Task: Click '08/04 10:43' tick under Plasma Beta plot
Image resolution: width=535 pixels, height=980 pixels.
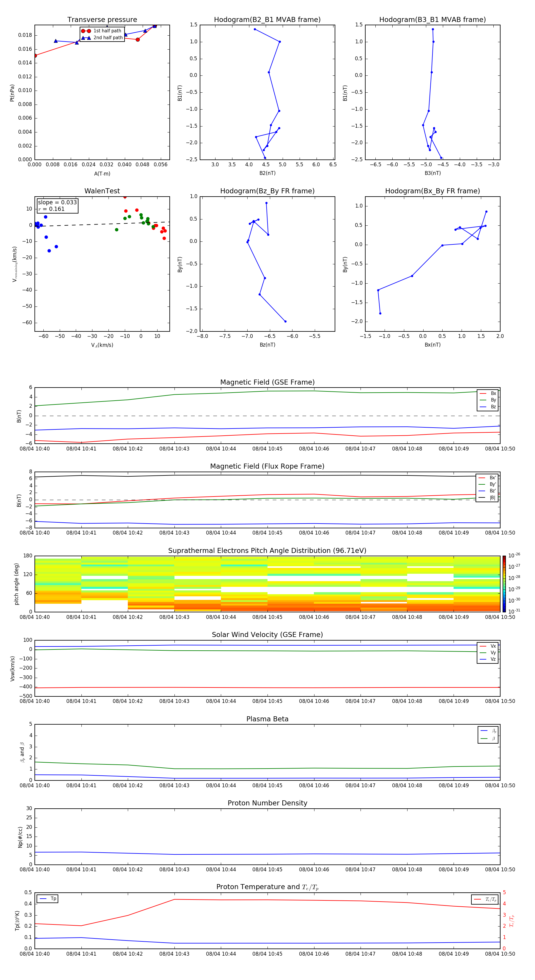Action: tap(174, 785)
